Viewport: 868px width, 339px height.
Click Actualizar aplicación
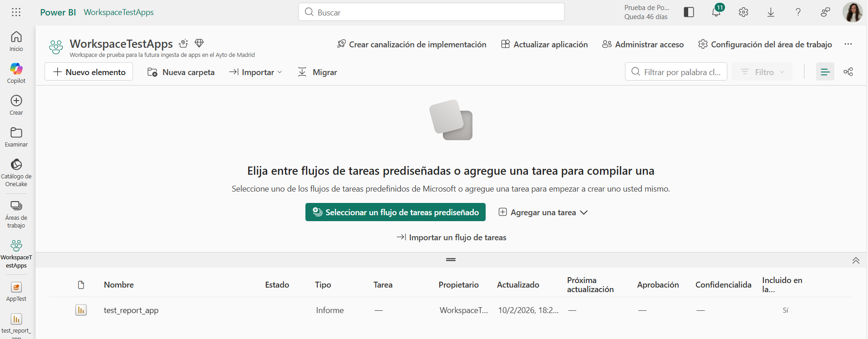tap(544, 44)
